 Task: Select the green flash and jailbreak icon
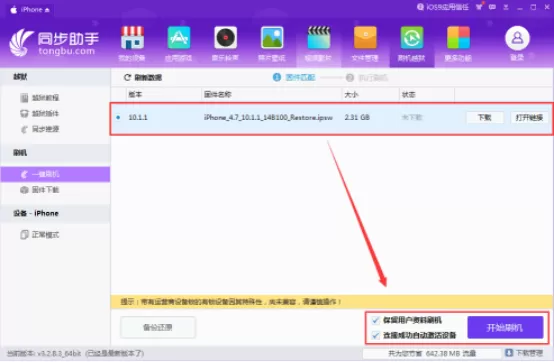point(412,38)
